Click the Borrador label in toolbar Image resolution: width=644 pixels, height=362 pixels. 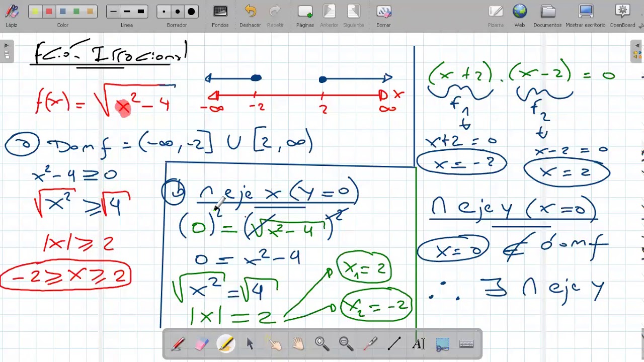(177, 25)
